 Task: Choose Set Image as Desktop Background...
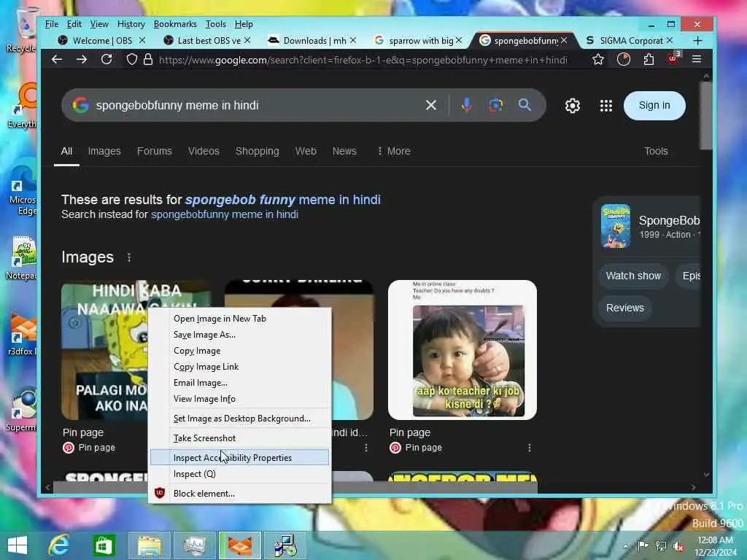coord(239,419)
